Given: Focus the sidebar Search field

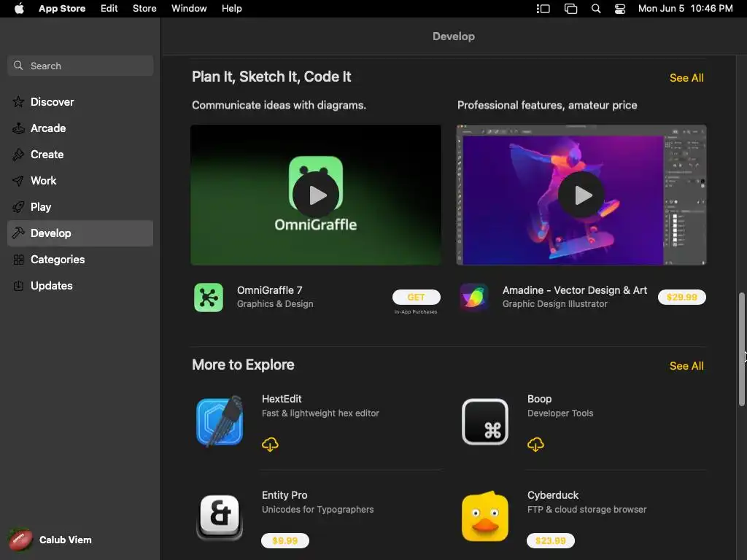Looking at the screenshot, I should click(80, 66).
